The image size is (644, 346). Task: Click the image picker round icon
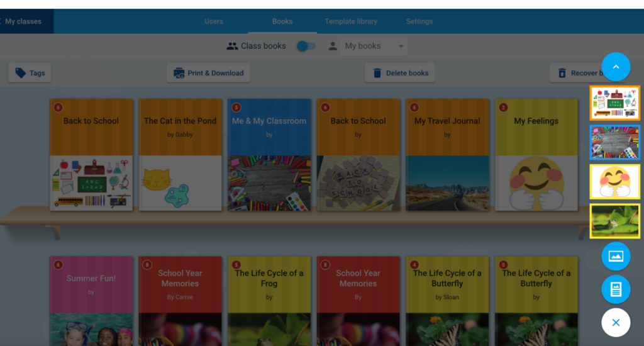tap(616, 257)
